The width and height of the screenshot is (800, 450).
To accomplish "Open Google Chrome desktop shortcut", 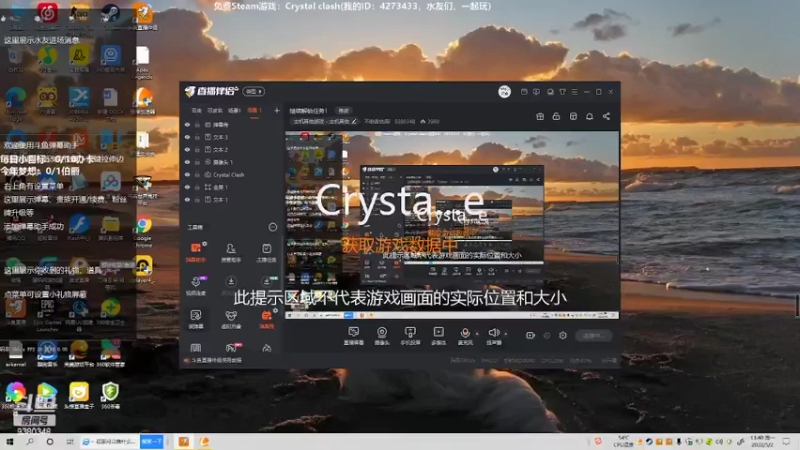I will [x=143, y=229].
